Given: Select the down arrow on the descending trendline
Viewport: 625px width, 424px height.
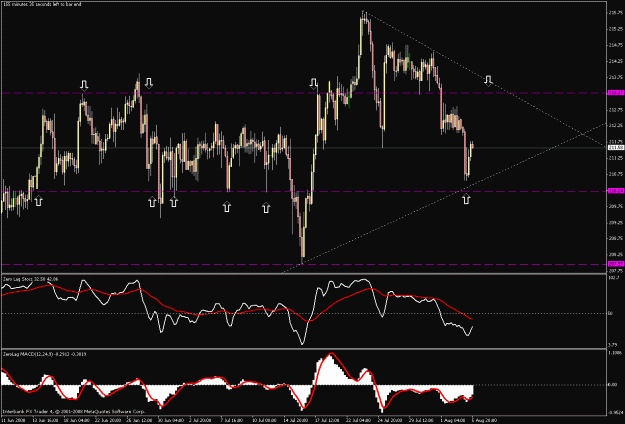Looking at the screenshot, I should 488,80.
